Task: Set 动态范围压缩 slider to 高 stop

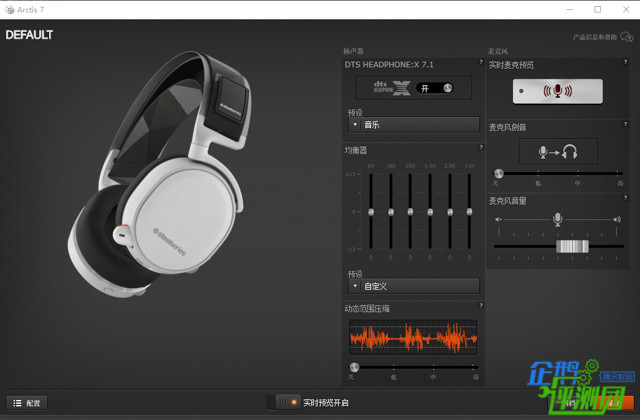Action: coord(473,367)
